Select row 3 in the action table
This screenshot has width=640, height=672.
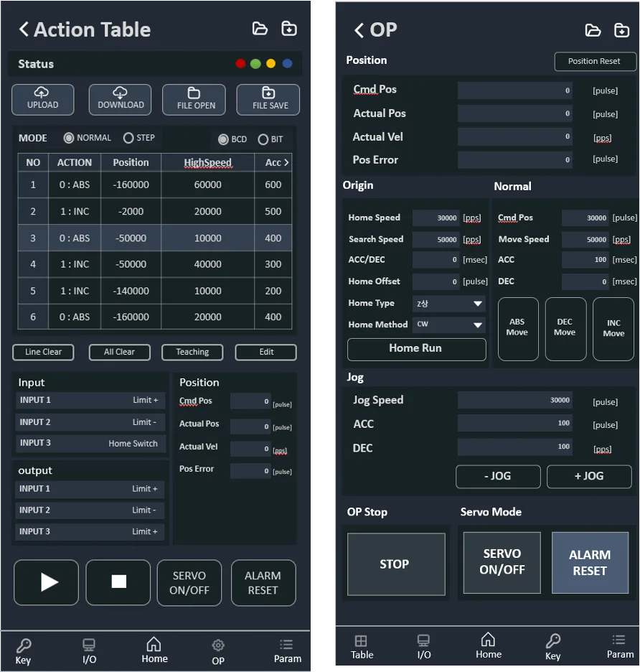click(155, 238)
